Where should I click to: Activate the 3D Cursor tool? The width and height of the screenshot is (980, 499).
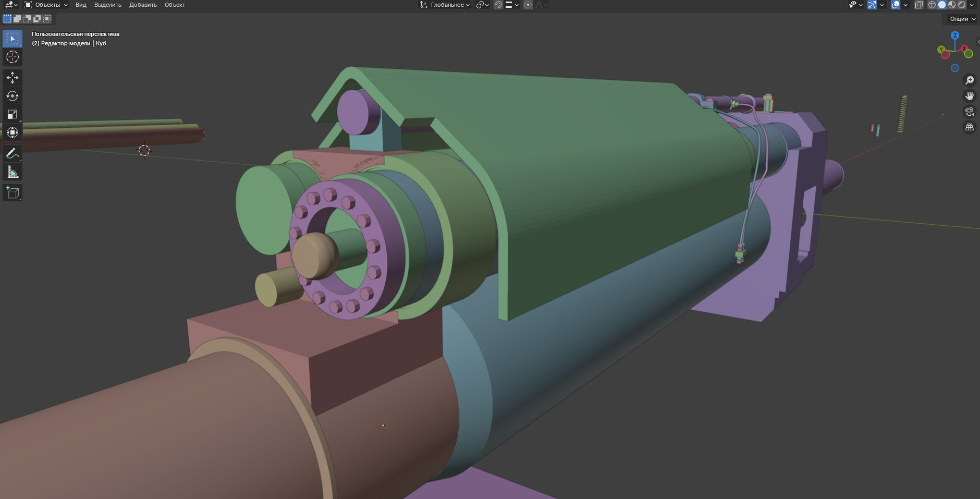[x=13, y=57]
